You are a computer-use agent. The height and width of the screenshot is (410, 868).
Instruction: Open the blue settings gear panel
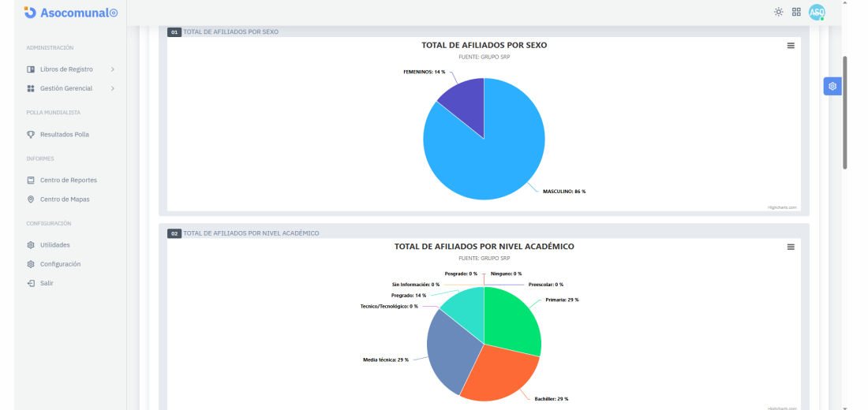point(832,86)
